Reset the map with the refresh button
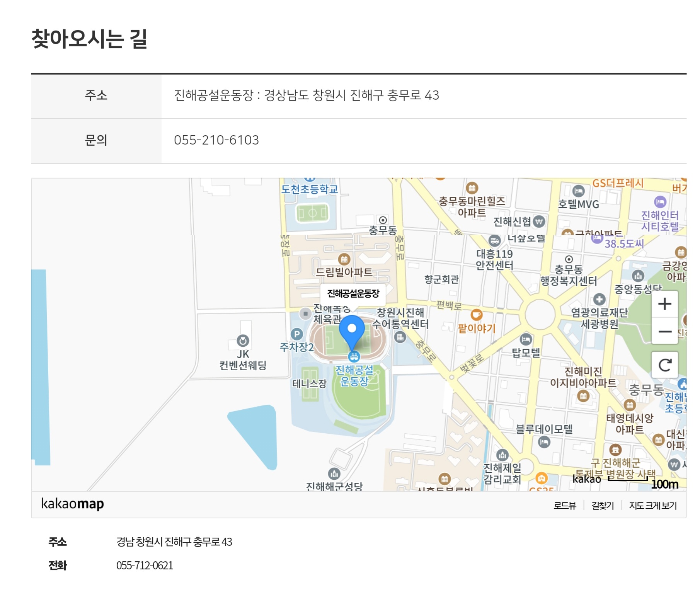 click(x=664, y=365)
